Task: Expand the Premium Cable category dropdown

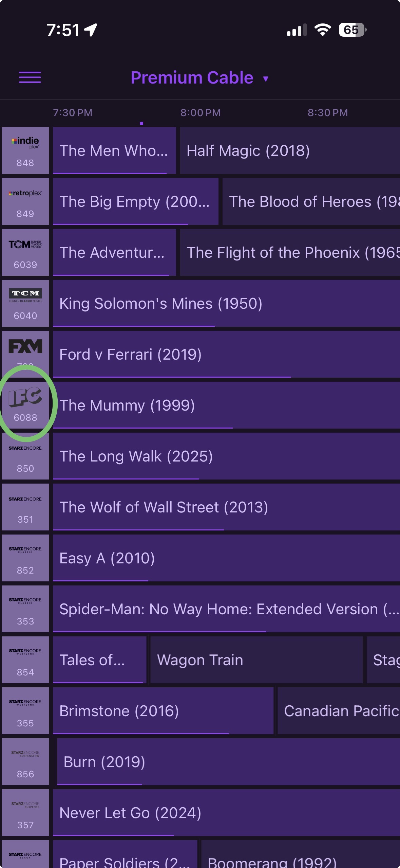Action: 199,78
